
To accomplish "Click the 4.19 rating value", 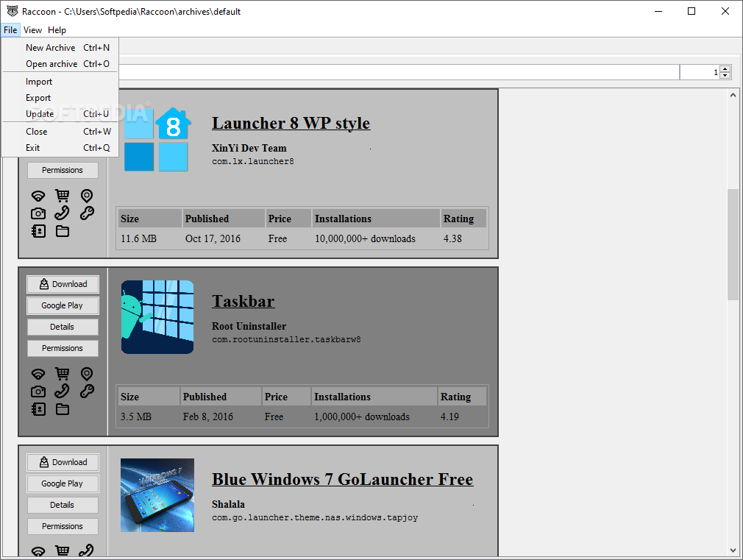I will (449, 417).
